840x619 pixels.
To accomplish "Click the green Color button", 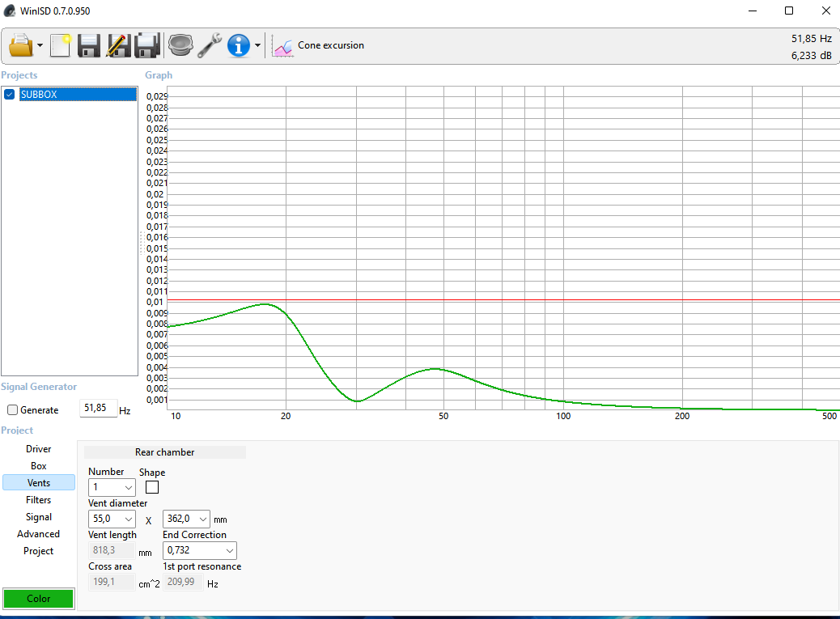I will coord(39,599).
